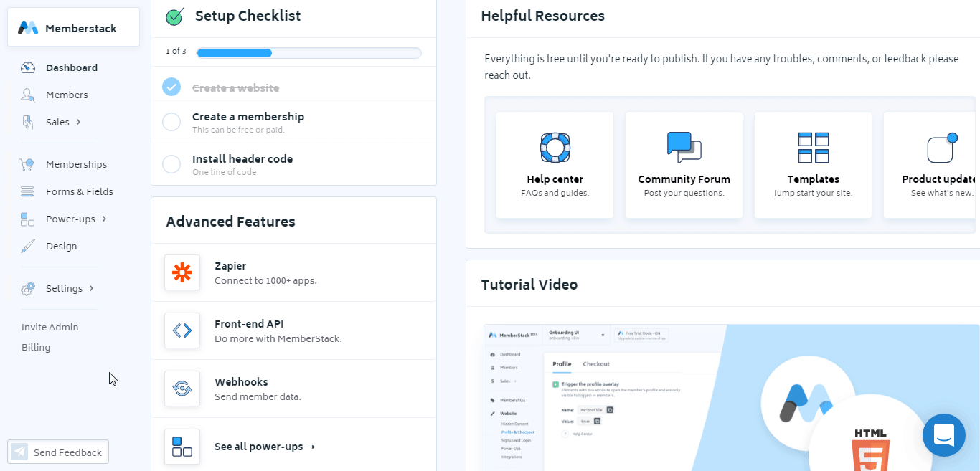Click the Send Feedback paper plane icon
Screen dimensions: 980x471
coord(19,452)
